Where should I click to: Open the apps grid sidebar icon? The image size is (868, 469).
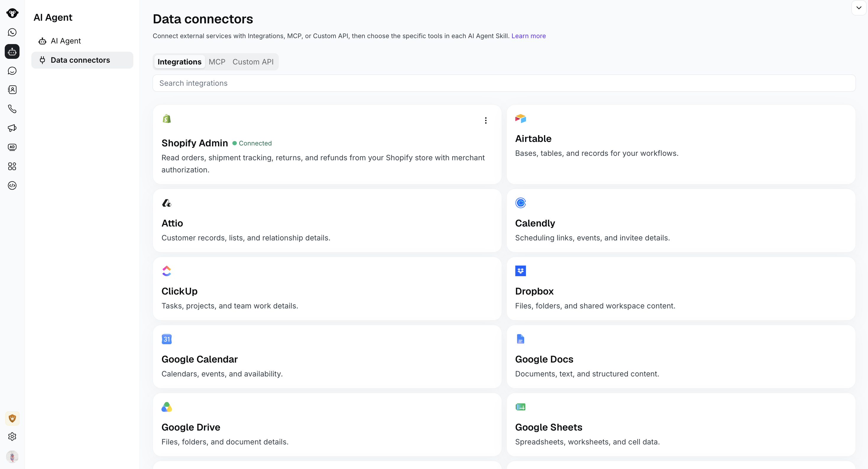[x=12, y=166]
